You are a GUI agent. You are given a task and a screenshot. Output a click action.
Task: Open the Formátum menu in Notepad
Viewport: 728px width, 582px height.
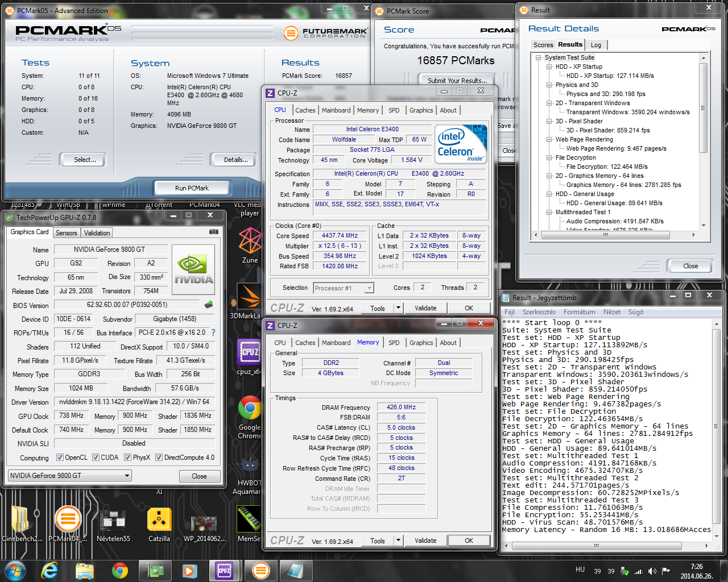pos(580,312)
